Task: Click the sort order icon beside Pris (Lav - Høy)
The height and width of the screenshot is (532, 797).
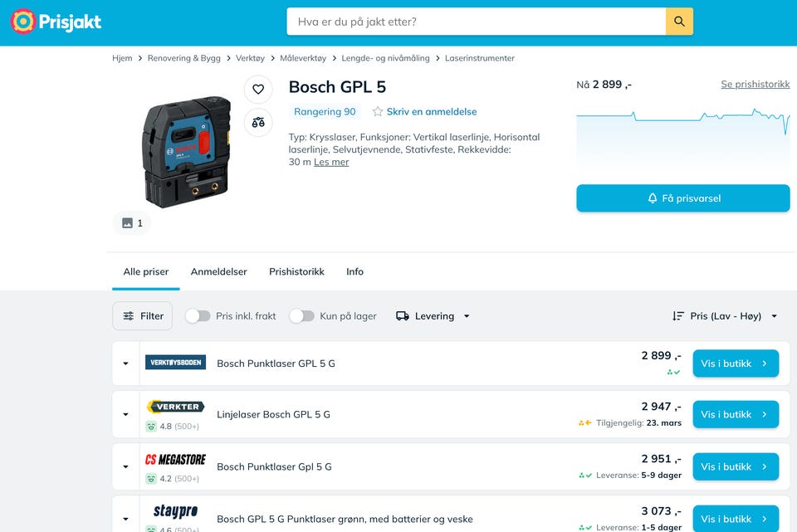Action: pyautogui.click(x=678, y=316)
